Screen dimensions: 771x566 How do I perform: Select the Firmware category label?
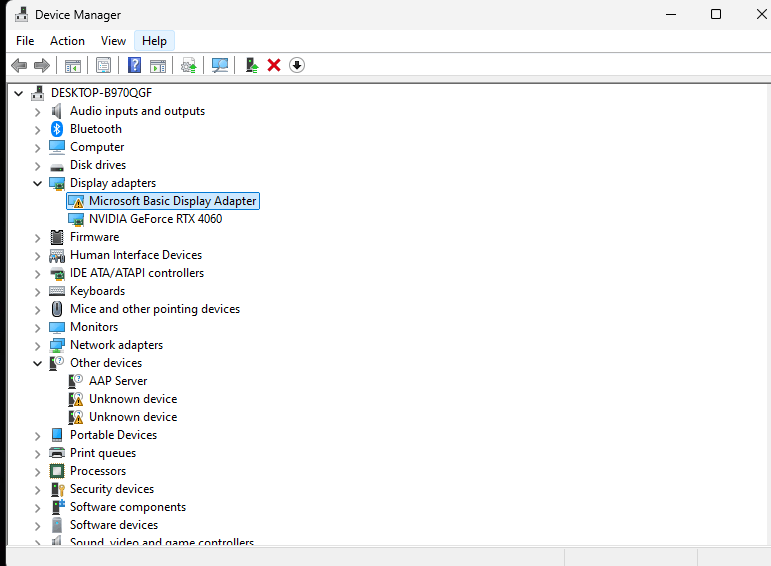click(x=94, y=237)
